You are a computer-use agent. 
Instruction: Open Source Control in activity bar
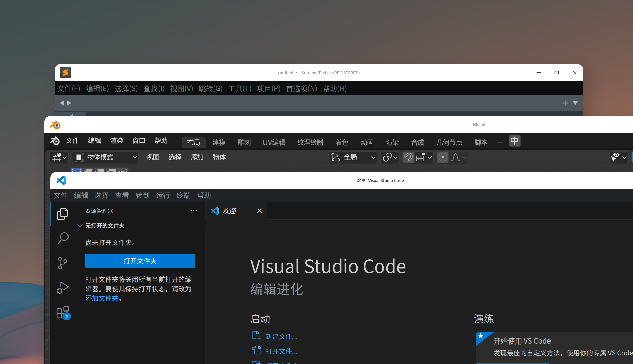(x=63, y=263)
